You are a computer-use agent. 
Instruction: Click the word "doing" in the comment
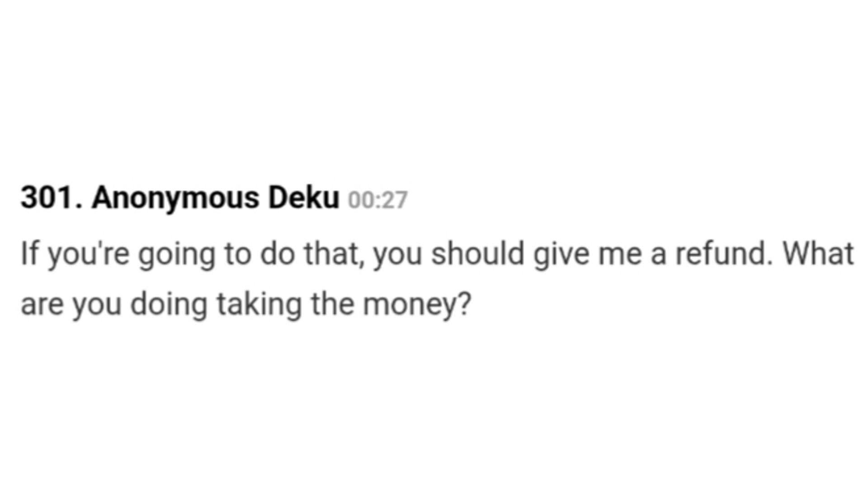tap(169, 304)
